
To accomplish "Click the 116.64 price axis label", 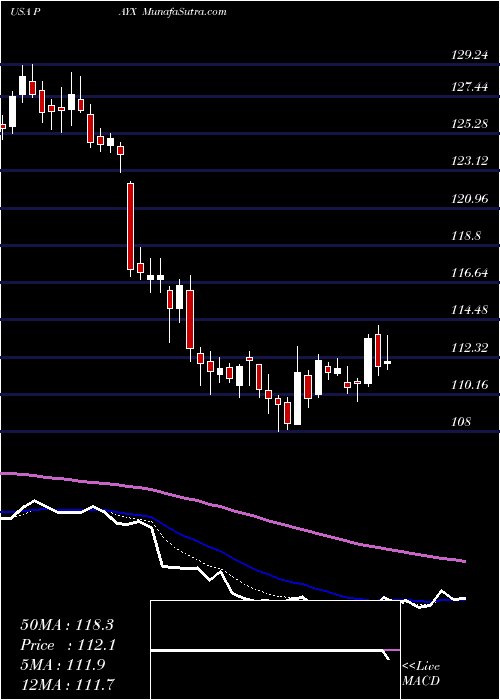I will [x=470, y=272].
